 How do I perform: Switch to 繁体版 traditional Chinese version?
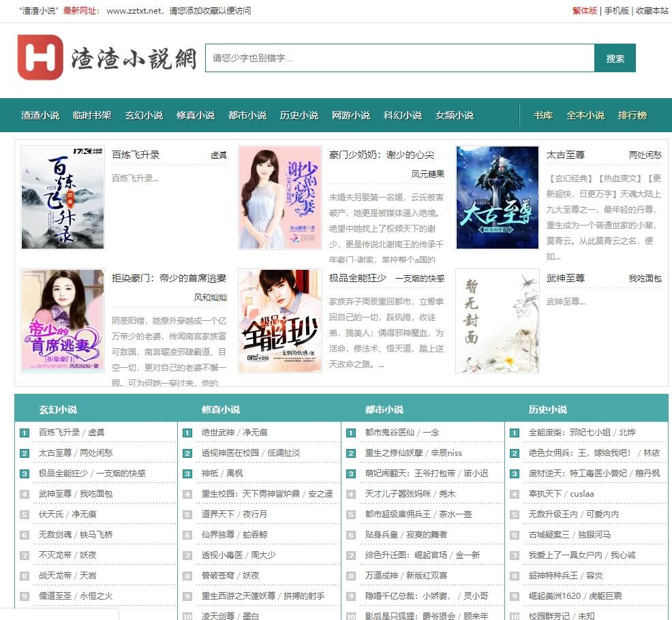pyautogui.click(x=585, y=11)
